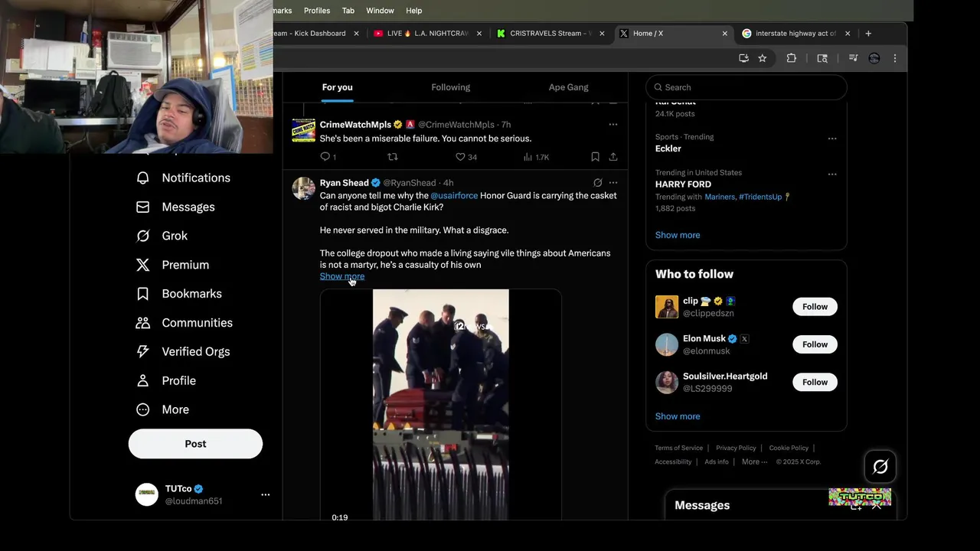Image resolution: width=980 pixels, height=551 pixels.
Task: Open Profile person icon in sidebar
Action: point(142,380)
